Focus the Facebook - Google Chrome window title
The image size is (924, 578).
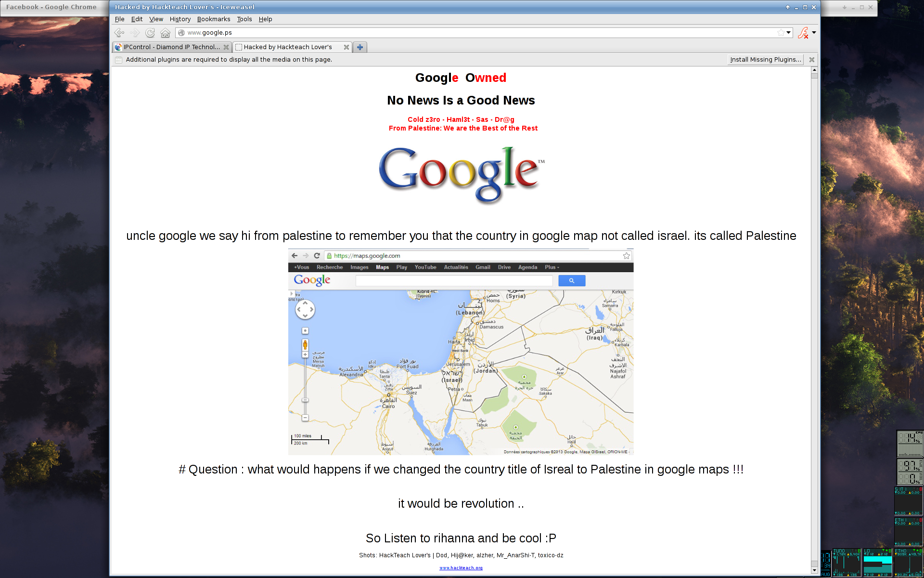coord(51,7)
